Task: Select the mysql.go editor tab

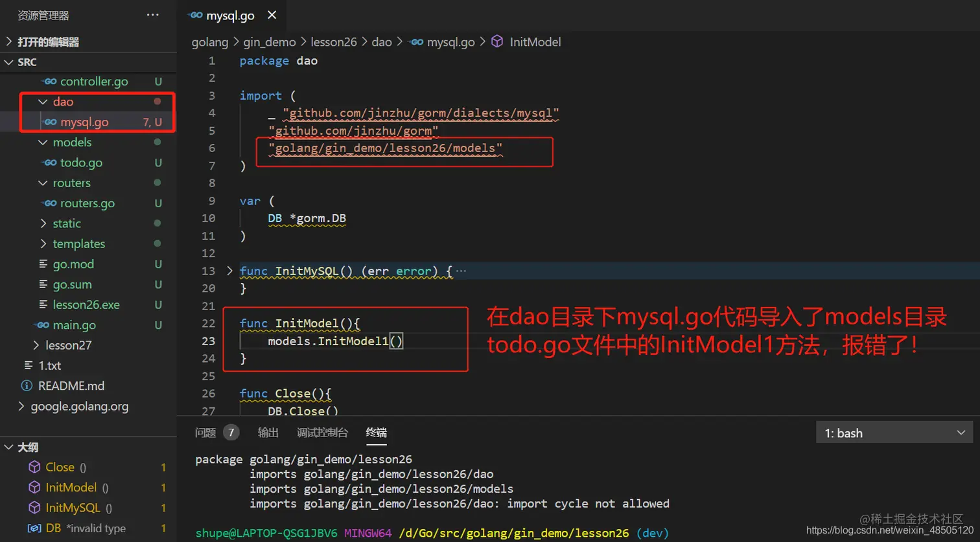Action: [x=231, y=16]
